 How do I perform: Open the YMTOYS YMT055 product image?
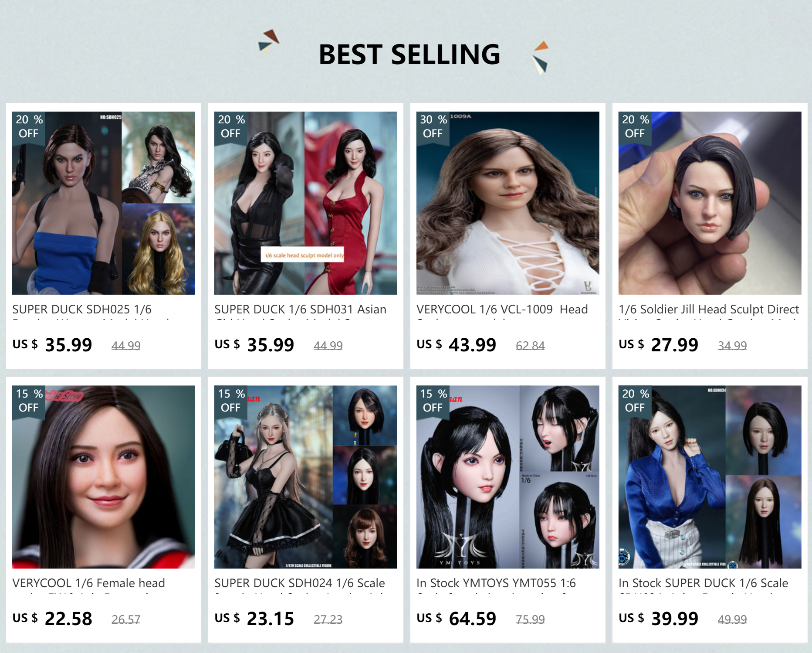(508, 477)
